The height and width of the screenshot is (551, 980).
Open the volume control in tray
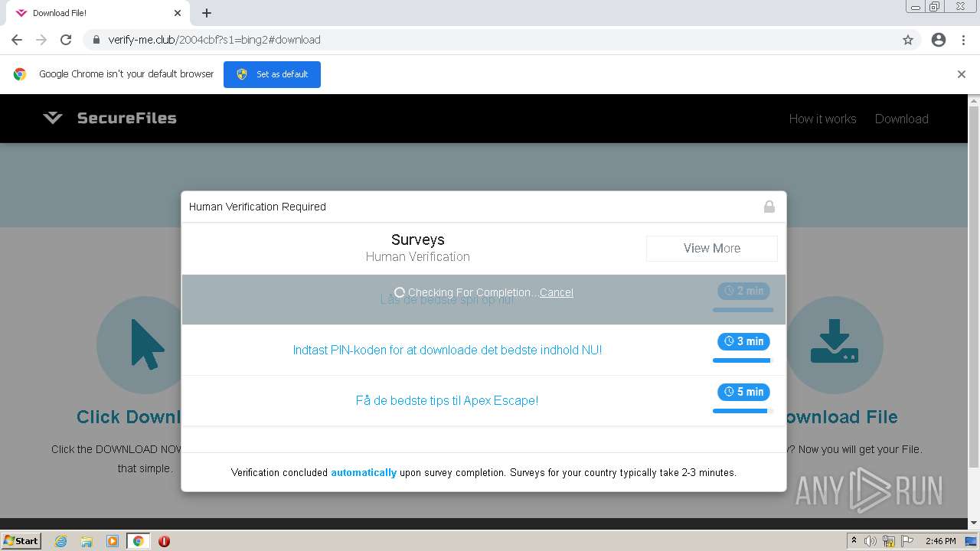tap(871, 541)
